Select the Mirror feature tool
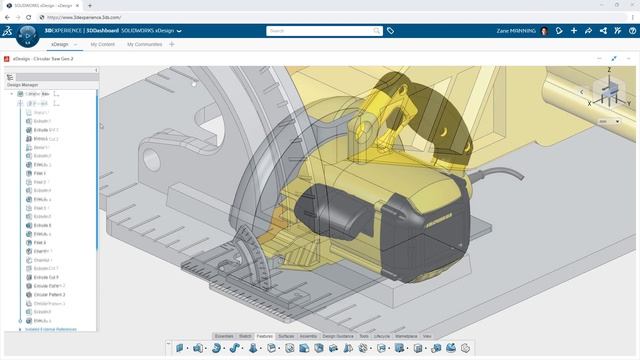Screen dimensions: 640x360 [x=348, y=348]
